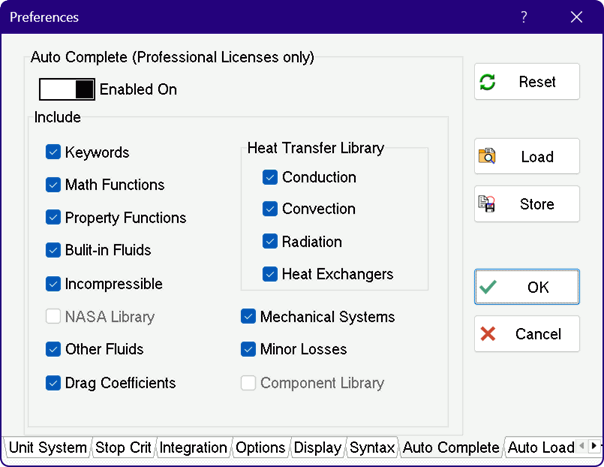
Task: Toggle the Conduction checkbox
Action: 270,178
